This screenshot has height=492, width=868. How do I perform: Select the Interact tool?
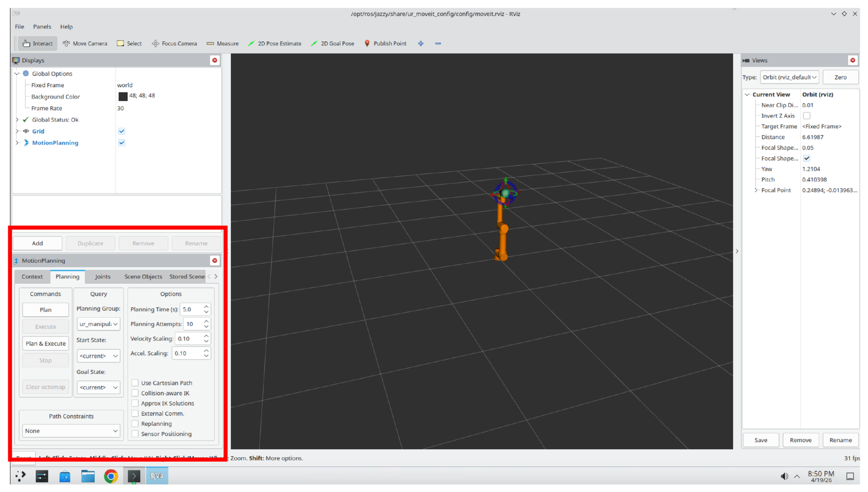37,43
